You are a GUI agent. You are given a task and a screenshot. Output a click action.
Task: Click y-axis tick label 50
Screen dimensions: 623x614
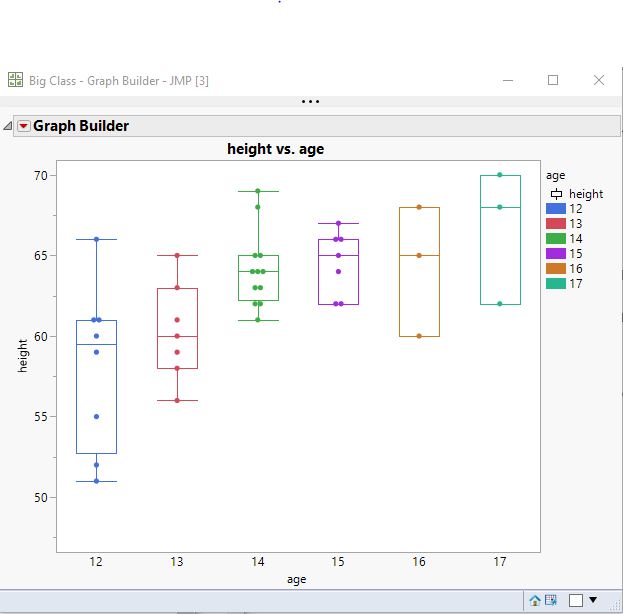click(41, 498)
